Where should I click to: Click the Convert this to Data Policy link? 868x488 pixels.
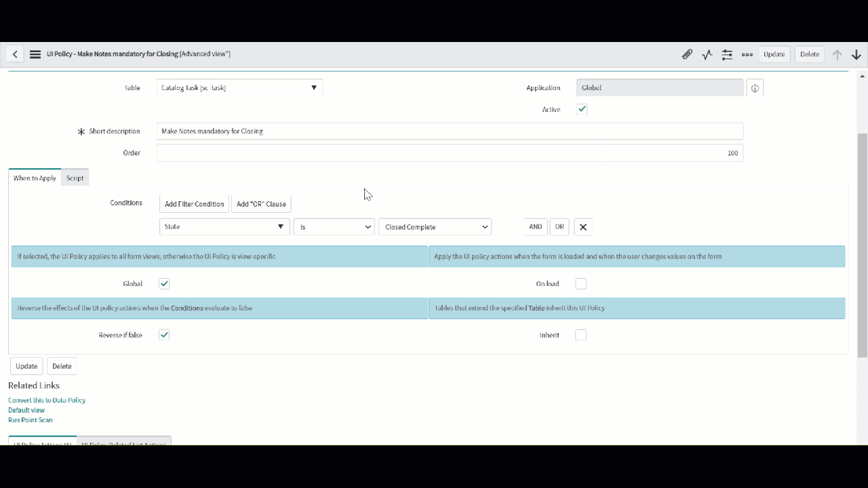pos(46,400)
